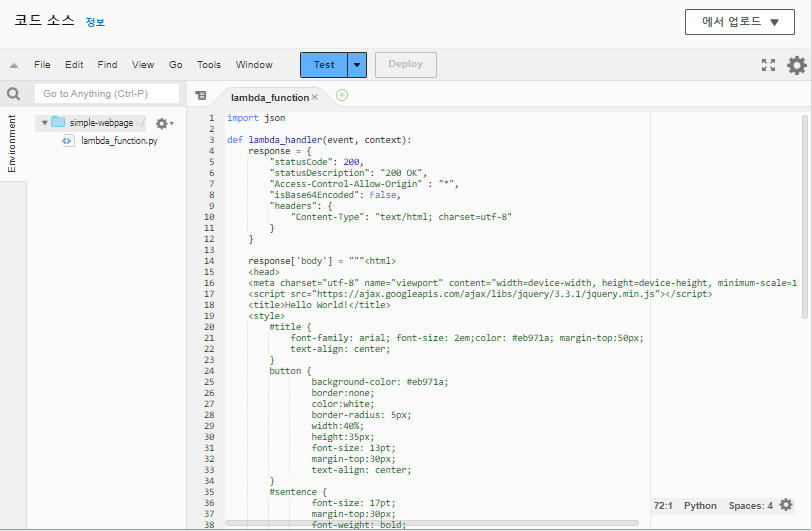Select the lambda_function.py file icon

coord(68,140)
